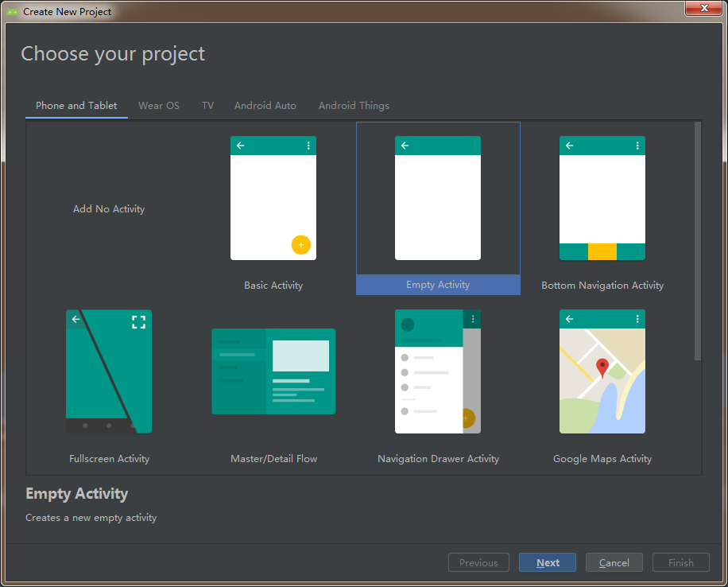The height and width of the screenshot is (587, 728).
Task: Click the overflow dots in Basic Activity preview
Action: pyautogui.click(x=308, y=146)
